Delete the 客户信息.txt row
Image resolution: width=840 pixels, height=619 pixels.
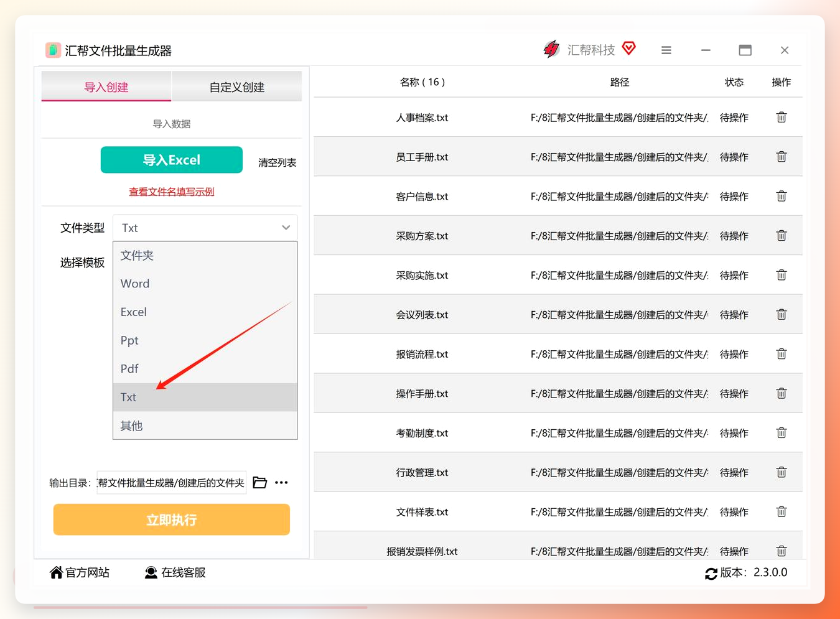click(782, 196)
